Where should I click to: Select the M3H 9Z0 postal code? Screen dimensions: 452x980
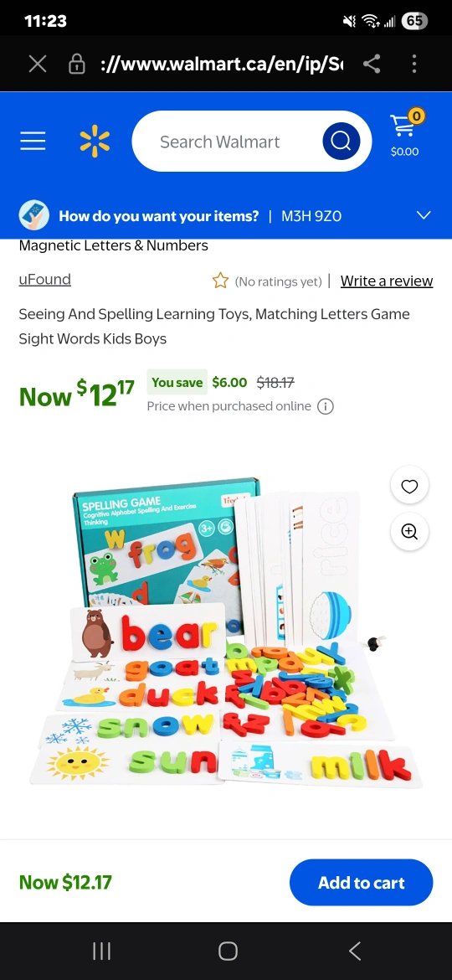pos(311,216)
